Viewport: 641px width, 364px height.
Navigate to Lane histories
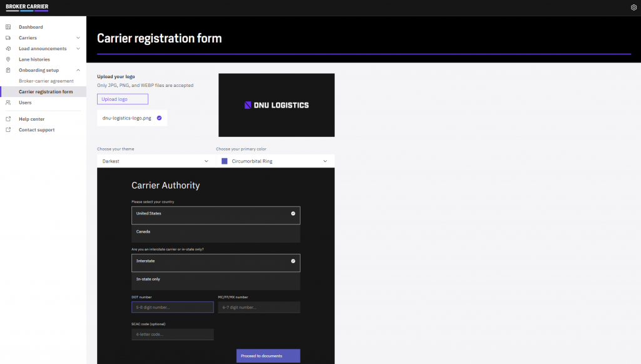point(34,59)
